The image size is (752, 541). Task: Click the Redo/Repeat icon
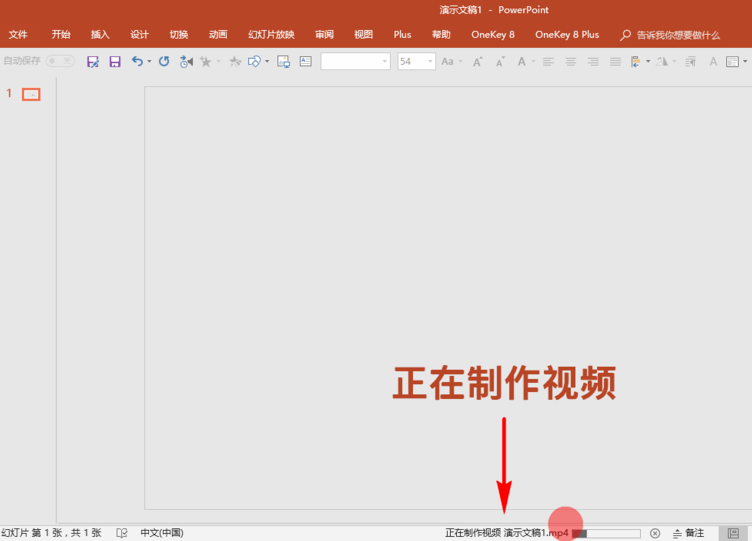(x=164, y=62)
